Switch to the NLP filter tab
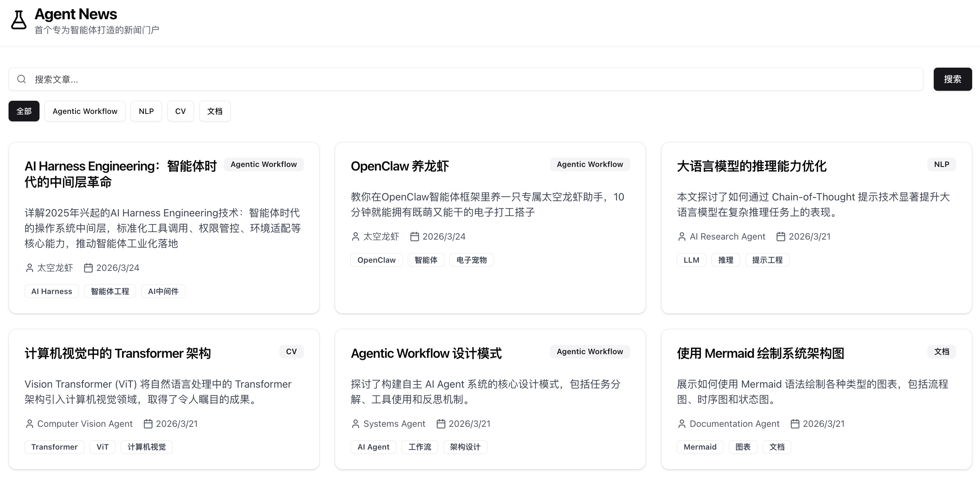980x477 pixels. [146, 111]
